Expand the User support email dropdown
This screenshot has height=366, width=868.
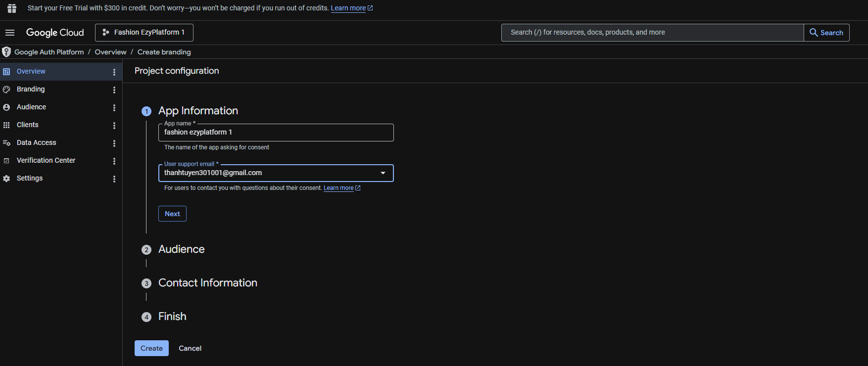click(x=383, y=173)
